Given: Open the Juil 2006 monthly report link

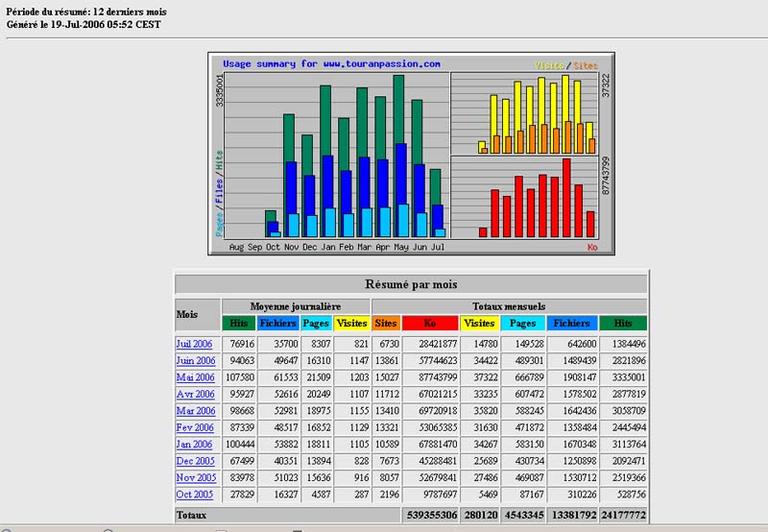Looking at the screenshot, I should [x=194, y=344].
